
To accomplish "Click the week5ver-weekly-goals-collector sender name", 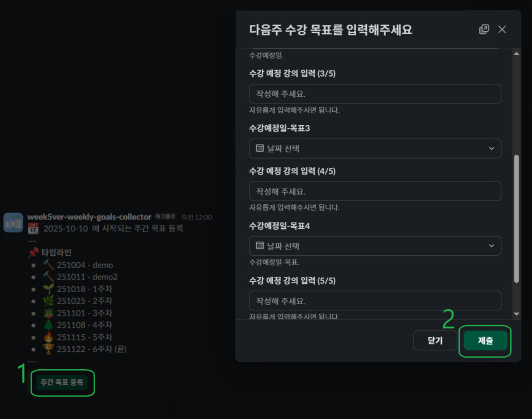I will click(89, 217).
